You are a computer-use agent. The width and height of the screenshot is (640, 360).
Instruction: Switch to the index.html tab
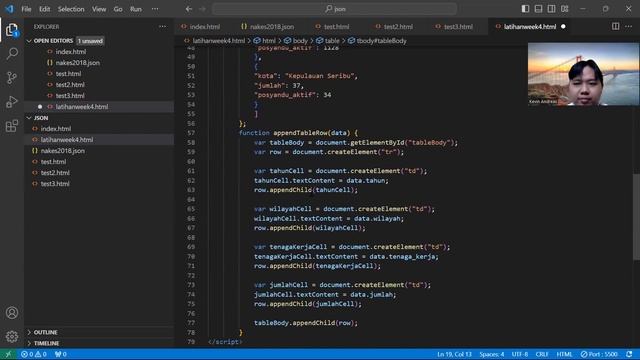(204, 27)
